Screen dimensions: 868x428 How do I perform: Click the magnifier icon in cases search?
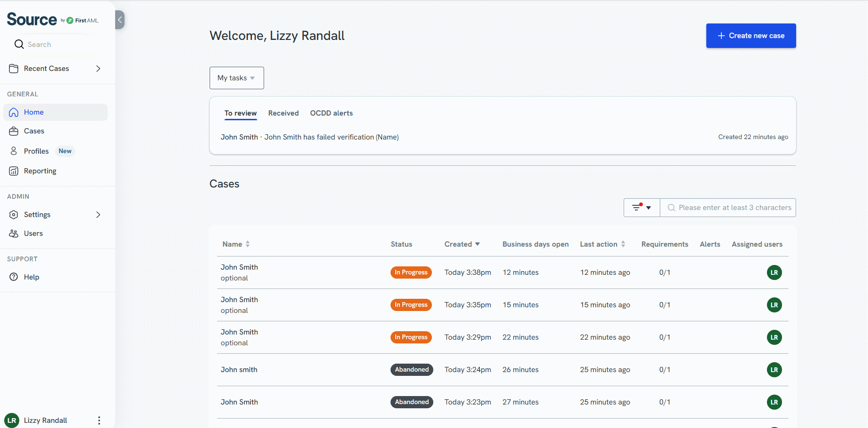[x=671, y=208]
